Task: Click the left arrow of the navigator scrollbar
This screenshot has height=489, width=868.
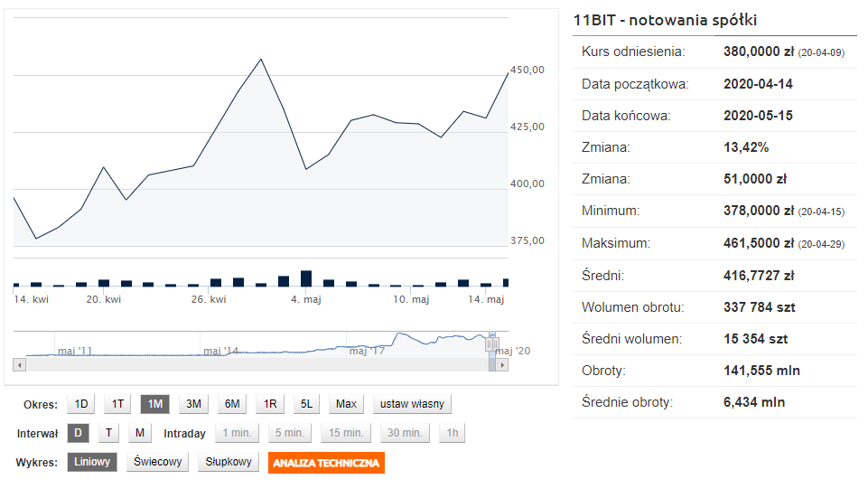Action: coord(19,365)
